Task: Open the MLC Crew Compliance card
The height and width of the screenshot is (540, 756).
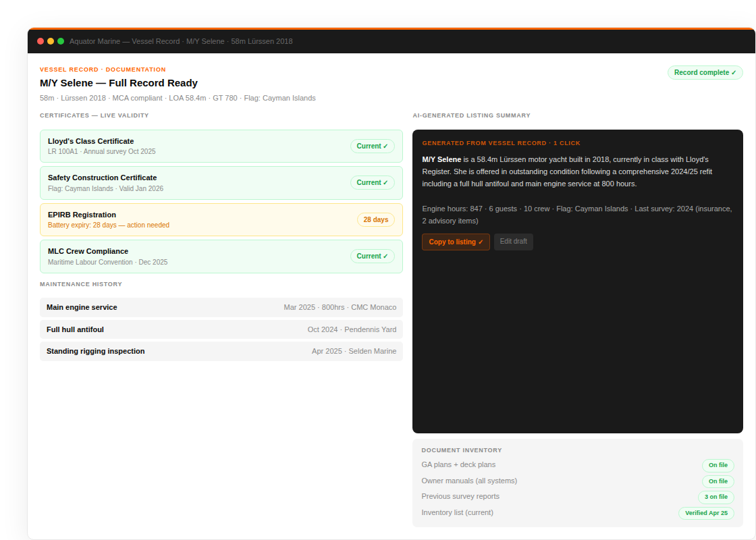Action: 221,256
